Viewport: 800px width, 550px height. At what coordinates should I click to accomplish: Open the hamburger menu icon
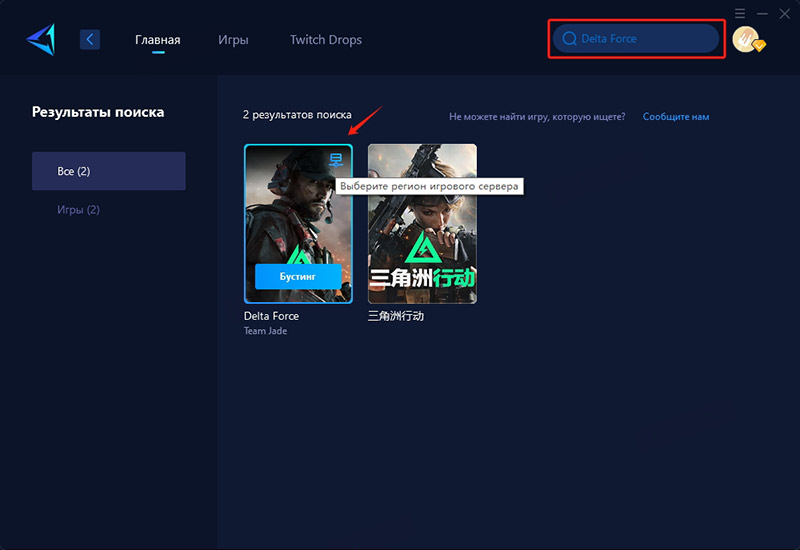(740, 13)
